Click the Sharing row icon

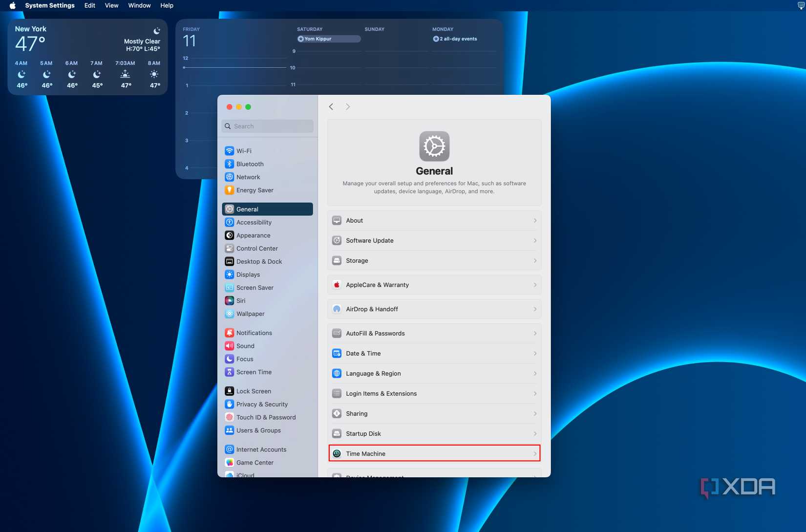pyautogui.click(x=337, y=413)
